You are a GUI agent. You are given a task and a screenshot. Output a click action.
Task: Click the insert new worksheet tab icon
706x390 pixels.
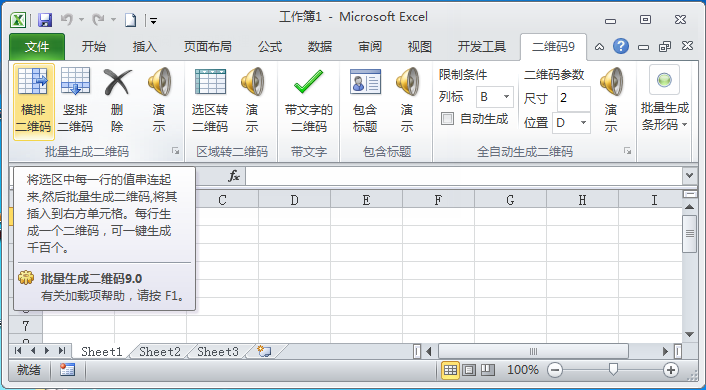tap(264, 351)
